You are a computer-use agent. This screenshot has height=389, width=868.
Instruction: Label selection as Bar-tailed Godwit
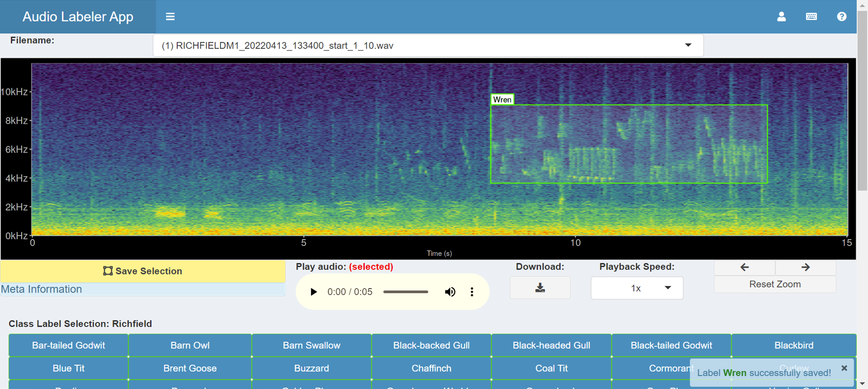[68, 345]
